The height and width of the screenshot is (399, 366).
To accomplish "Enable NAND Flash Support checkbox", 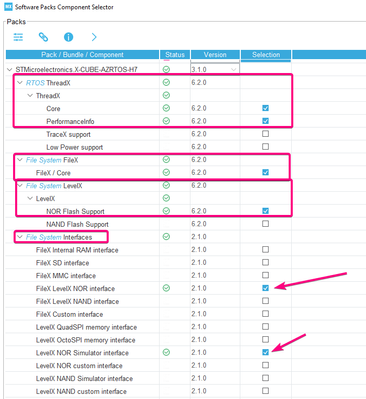I will pos(265,224).
